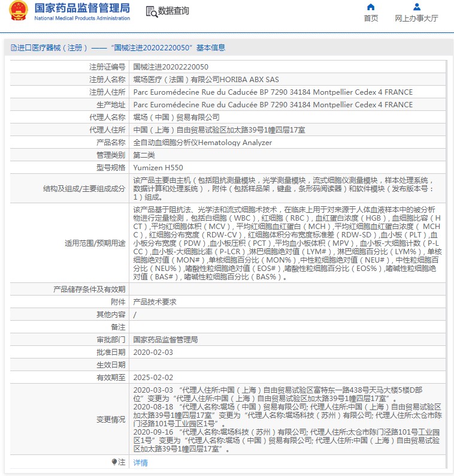Click the 附件 row label
The image size is (454, 476).
coord(118,302)
